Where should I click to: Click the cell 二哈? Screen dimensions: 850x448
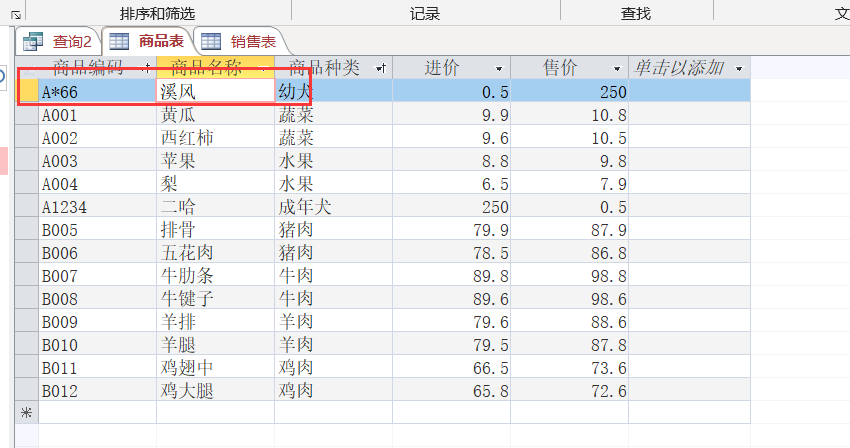pos(216,207)
